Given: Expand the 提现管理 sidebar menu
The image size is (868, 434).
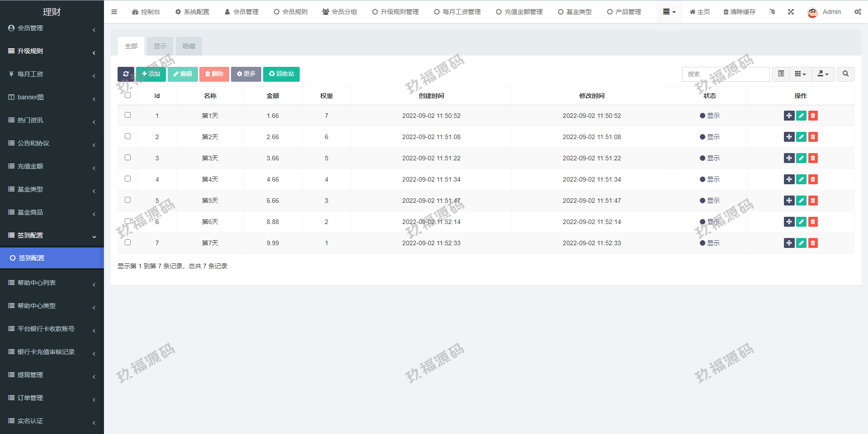Looking at the screenshot, I should tap(52, 375).
